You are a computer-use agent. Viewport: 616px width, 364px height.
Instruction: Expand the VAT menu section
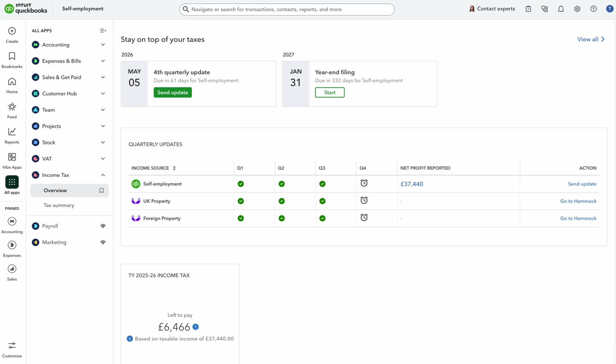(x=103, y=159)
